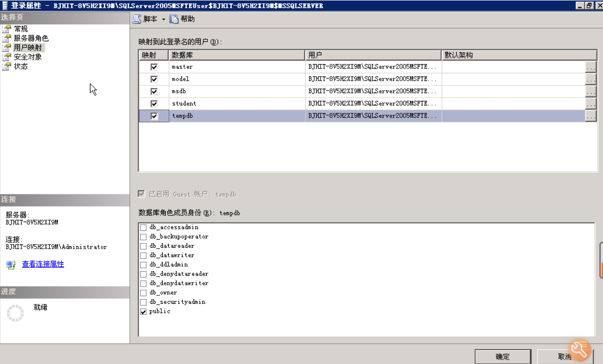Click the user cell in student row
This screenshot has width=603, height=364.
tap(373, 104)
